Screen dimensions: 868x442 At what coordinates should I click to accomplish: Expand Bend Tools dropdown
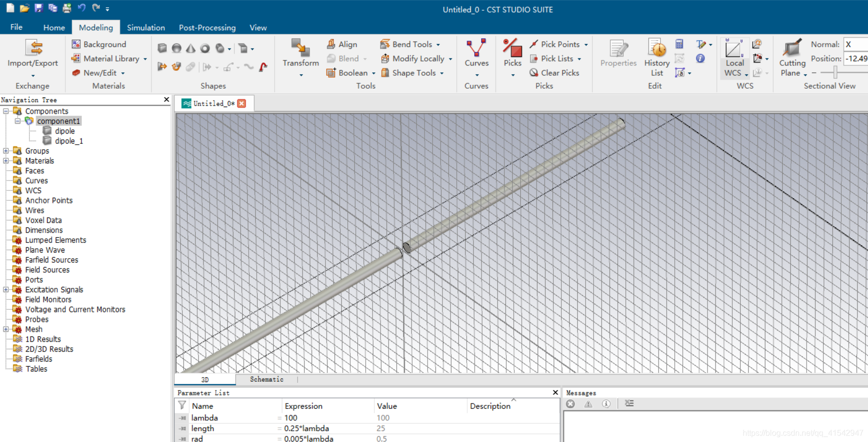(438, 45)
